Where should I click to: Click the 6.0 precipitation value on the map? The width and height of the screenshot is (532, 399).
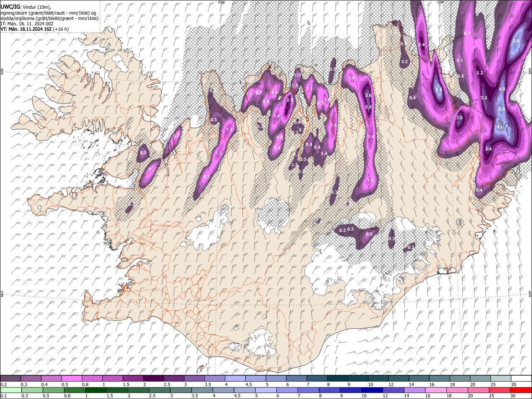pyautogui.click(x=501, y=109)
